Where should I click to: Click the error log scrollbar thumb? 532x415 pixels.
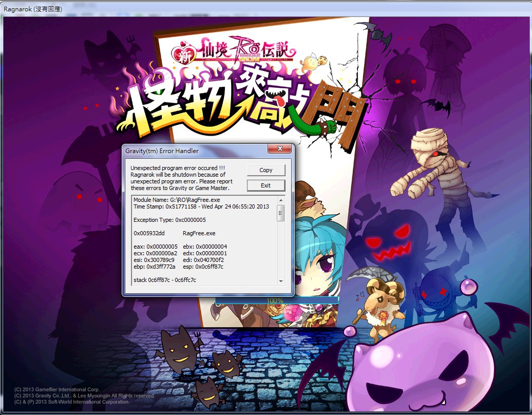[x=280, y=213]
